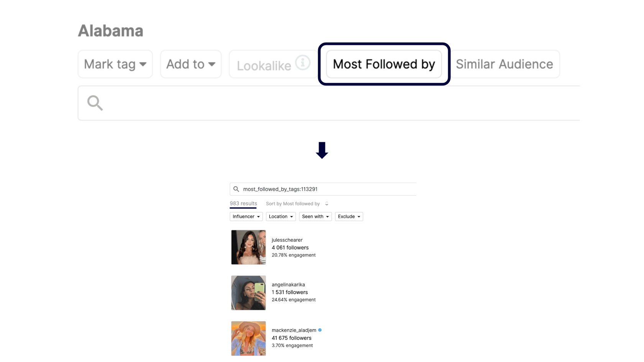Click the sort order chevron icon
This screenshot has width=644, height=362.
click(x=327, y=204)
